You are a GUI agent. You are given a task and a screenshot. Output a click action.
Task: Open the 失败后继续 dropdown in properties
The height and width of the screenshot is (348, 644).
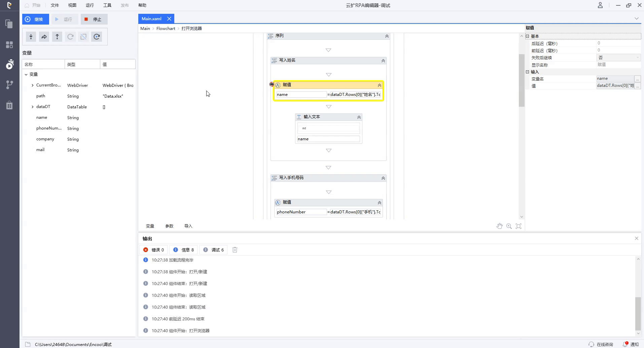click(x=618, y=58)
